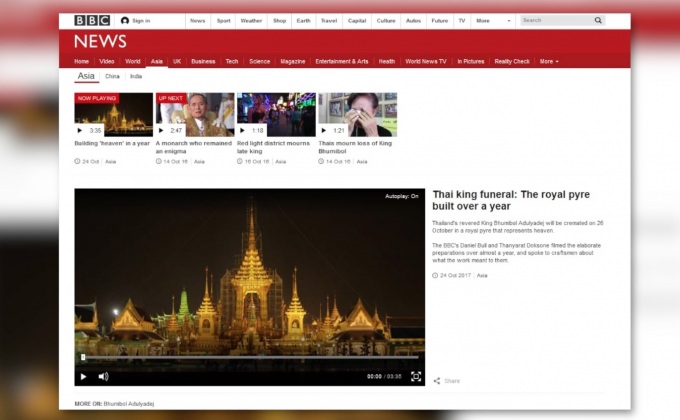This screenshot has width=680, height=420.
Task: Play 'Thais mourn loss of King' clip icon
Action: pyautogui.click(x=324, y=130)
